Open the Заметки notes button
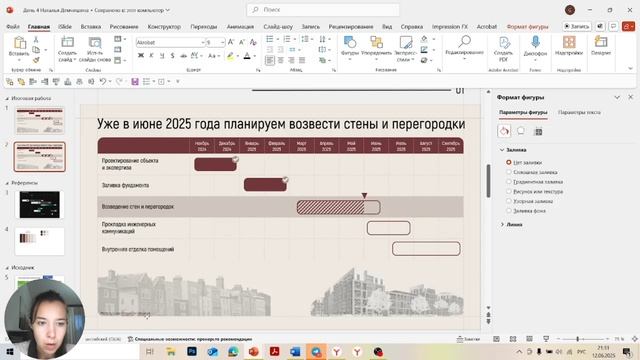This screenshot has width=640, height=360. 468,339
